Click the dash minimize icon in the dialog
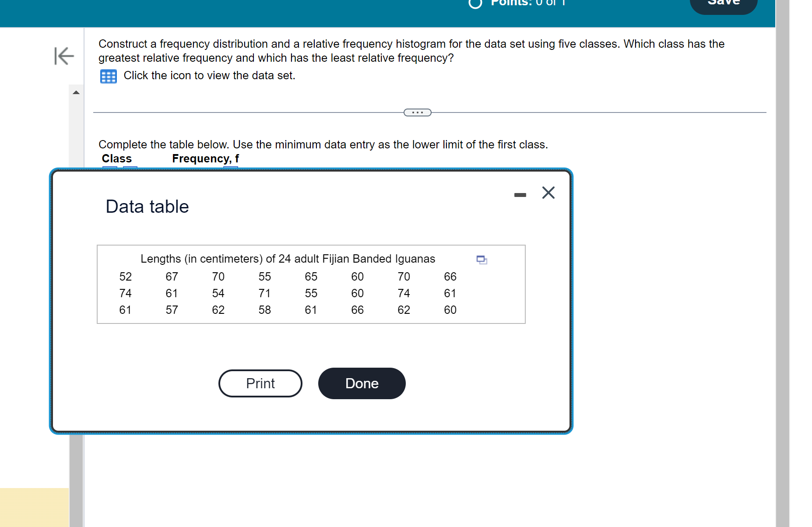The image size is (812, 527). [520, 195]
